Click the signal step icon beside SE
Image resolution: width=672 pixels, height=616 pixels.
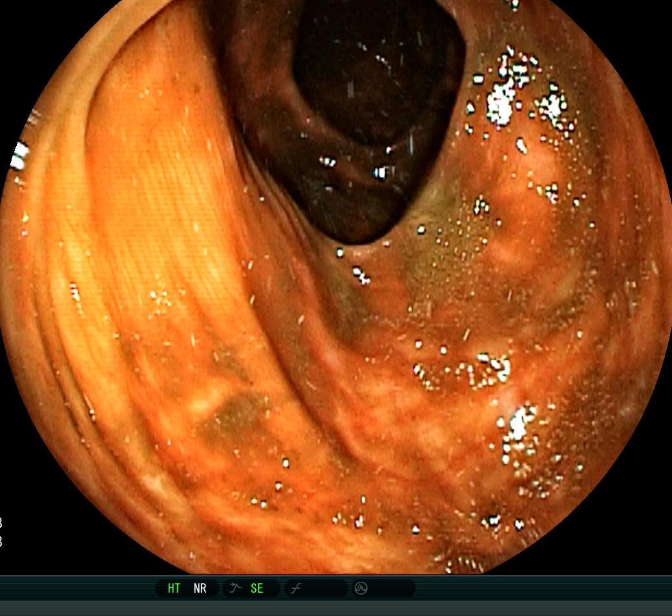point(235,588)
